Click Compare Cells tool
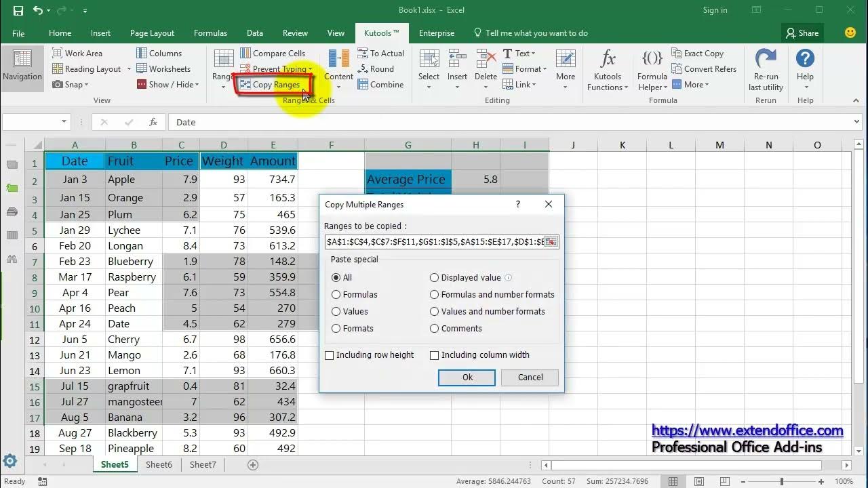The height and width of the screenshot is (488, 868). click(x=271, y=53)
